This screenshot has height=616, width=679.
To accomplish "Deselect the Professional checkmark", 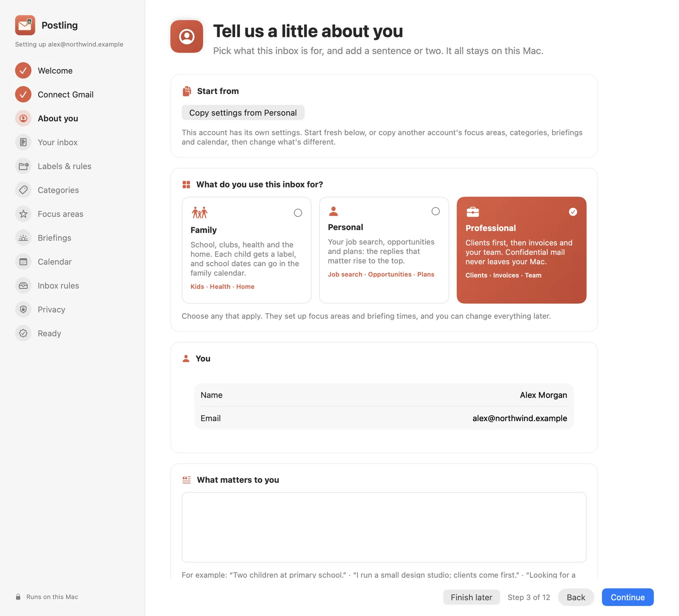I will (x=573, y=212).
